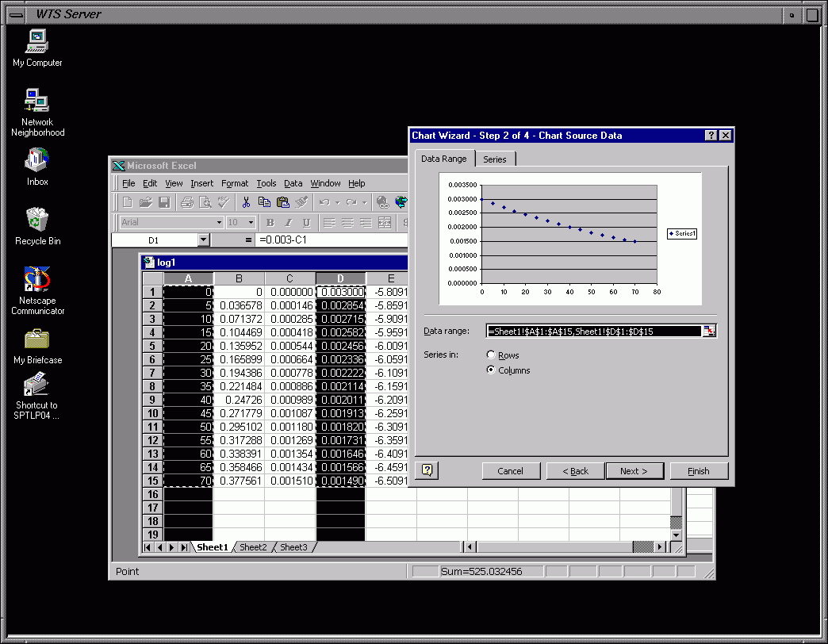
Task: Collapse dialog using the Data range selector icon
Action: tap(709, 331)
